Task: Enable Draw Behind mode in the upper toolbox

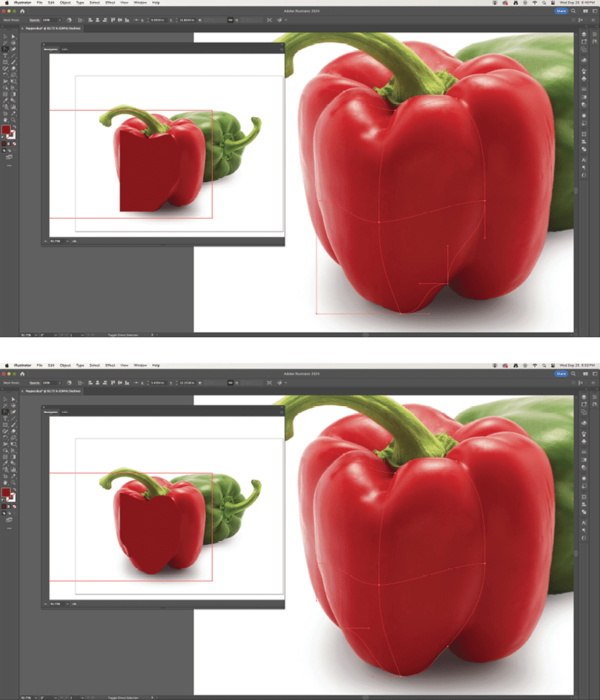Action: (x=9, y=151)
